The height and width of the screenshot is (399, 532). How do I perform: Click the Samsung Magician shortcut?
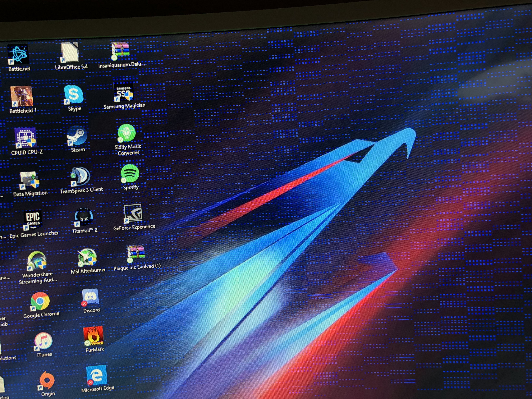123,92
